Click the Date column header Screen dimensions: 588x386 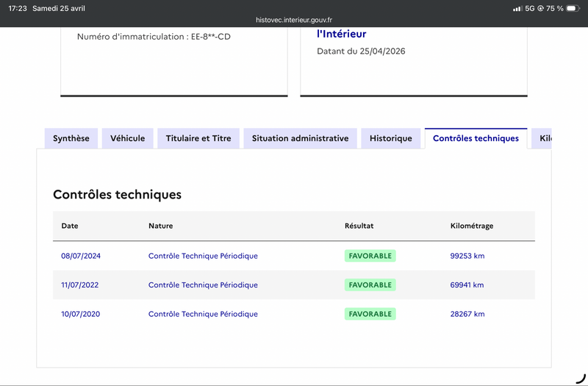point(70,226)
